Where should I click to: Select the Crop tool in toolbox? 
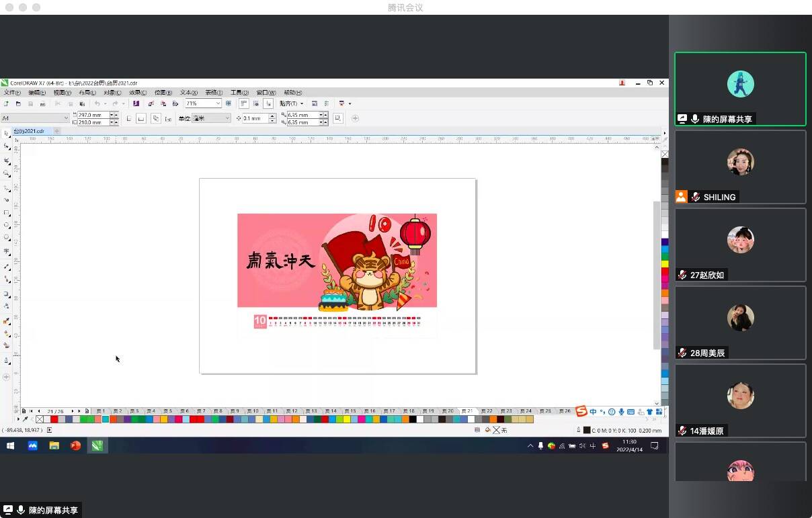click(x=7, y=161)
